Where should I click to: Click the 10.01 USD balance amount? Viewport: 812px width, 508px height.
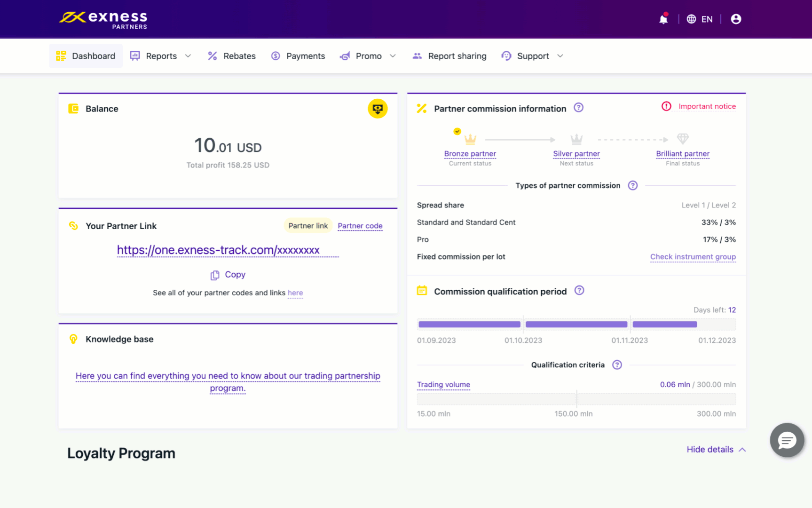tap(228, 146)
